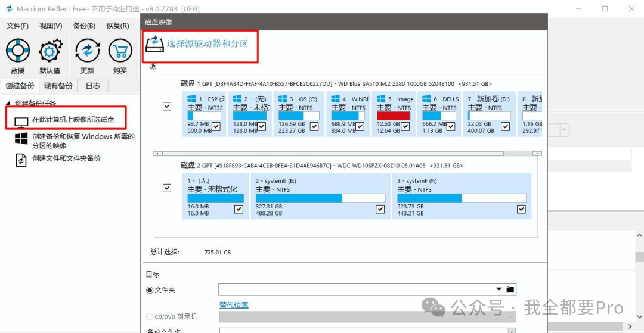Click the folder browse icon for destination
The image size is (644, 333).
pyautogui.click(x=510, y=290)
